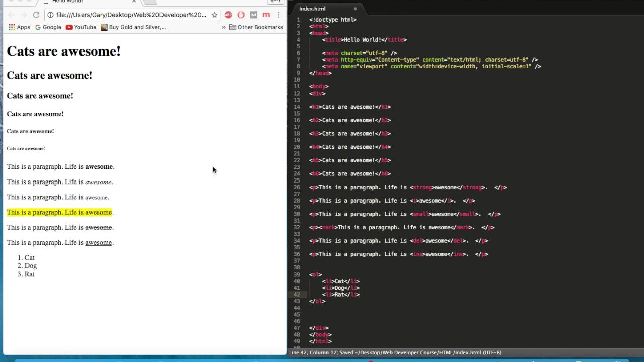Click the gray M extension icon
Image resolution: width=644 pixels, height=362 pixels.
pyautogui.click(x=254, y=15)
